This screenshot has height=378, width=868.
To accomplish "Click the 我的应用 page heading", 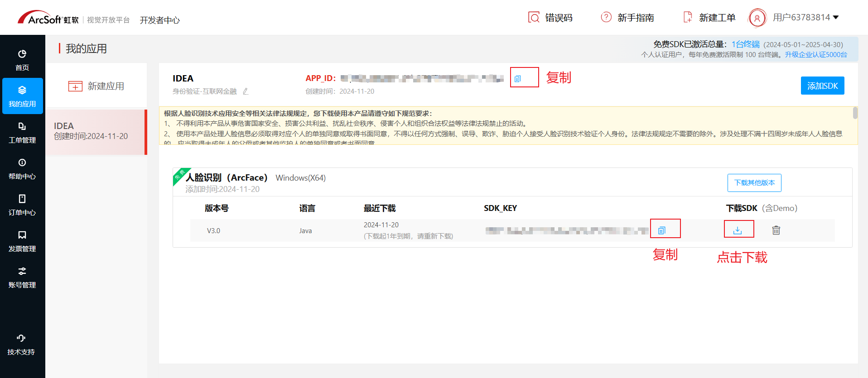I will (x=86, y=48).
